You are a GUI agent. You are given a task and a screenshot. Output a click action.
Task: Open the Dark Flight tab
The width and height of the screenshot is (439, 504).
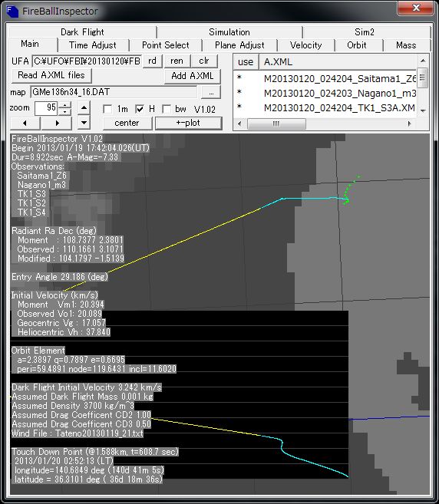coord(82,32)
